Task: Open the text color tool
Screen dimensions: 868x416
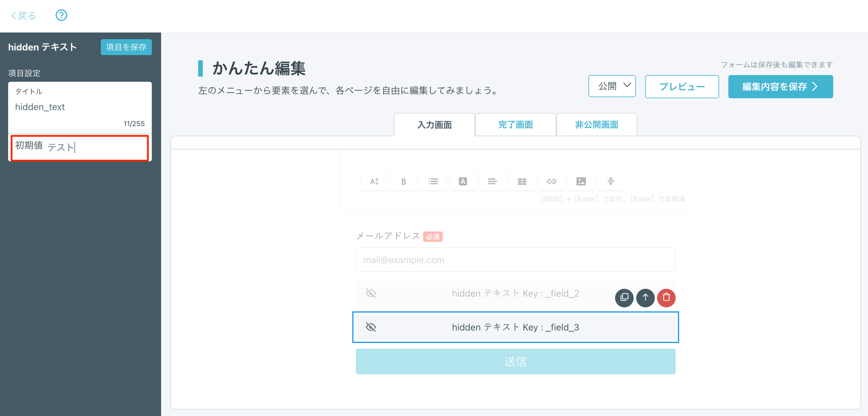Action: (463, 181)
